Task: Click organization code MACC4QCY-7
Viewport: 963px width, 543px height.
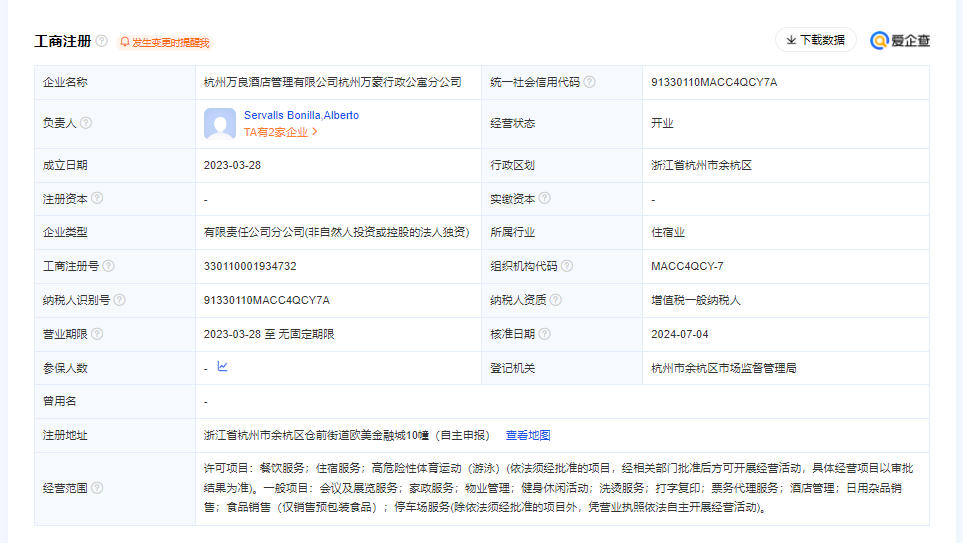Action: coord(687,267)
